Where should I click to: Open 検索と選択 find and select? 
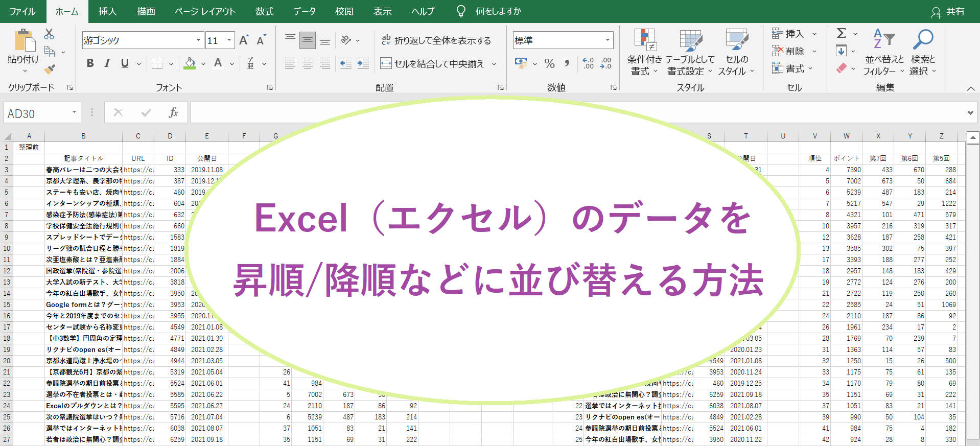pyautogui.click(x=923, y=52)
